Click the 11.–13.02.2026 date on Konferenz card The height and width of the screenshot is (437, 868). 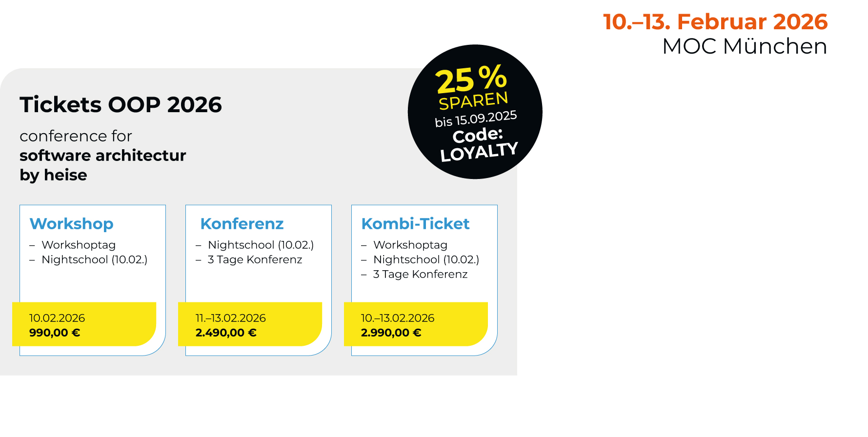point(231,318)
